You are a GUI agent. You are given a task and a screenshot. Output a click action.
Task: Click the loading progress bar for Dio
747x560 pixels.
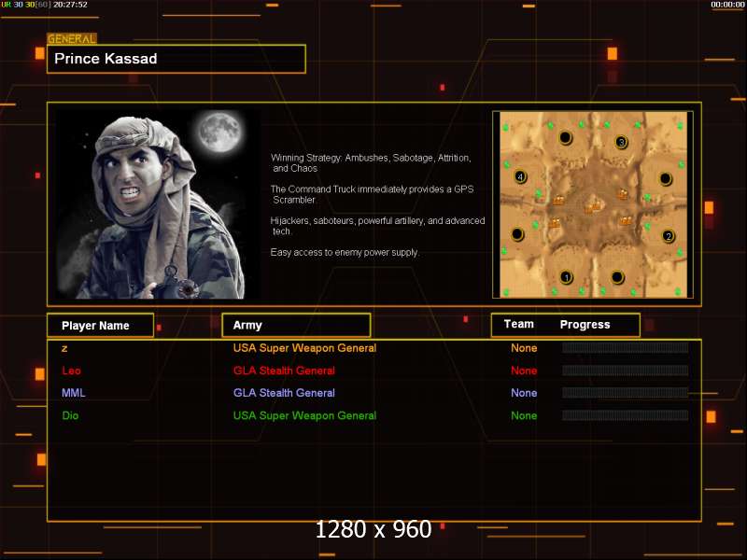pos(625,415)
